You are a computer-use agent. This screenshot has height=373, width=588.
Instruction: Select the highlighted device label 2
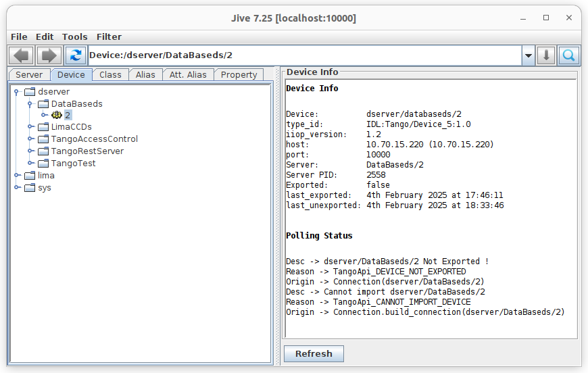[x=68, y=115]
